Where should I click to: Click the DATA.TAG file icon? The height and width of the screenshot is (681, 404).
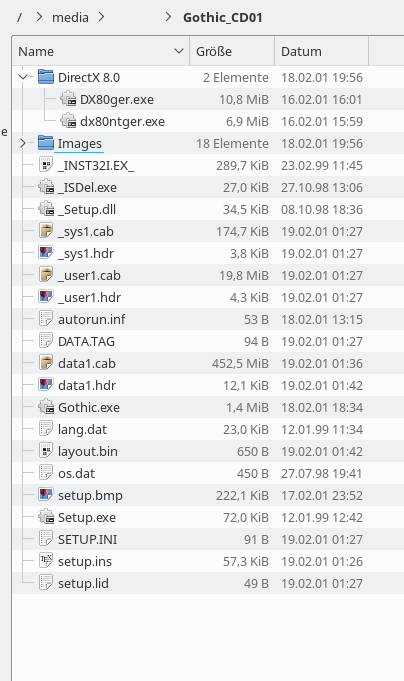[x=46, y=341]
